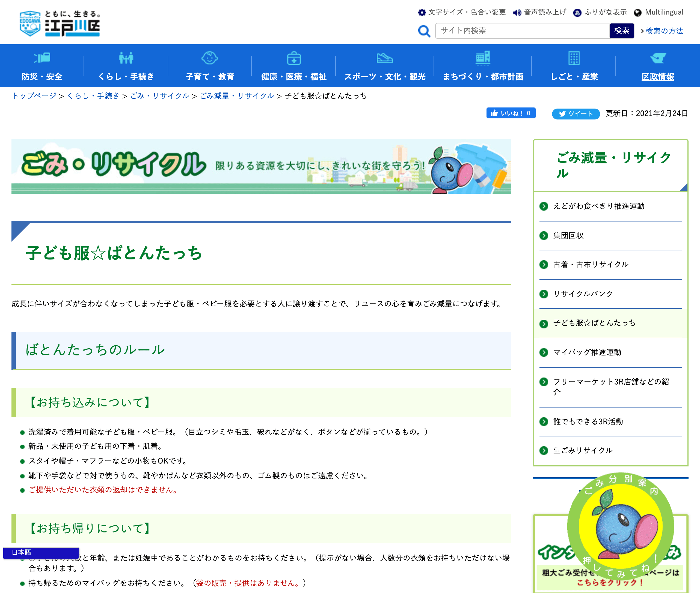Open the 健康・医療・福祉 medical kit icon
This screenshot has height=593, width=700.
294,58
